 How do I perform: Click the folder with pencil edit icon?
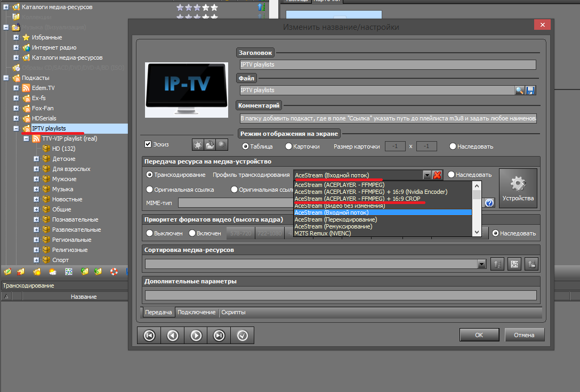(x=7, y=272)
